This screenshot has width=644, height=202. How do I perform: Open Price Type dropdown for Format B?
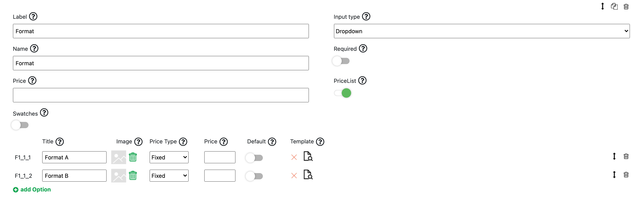click(x=169, y=176)
